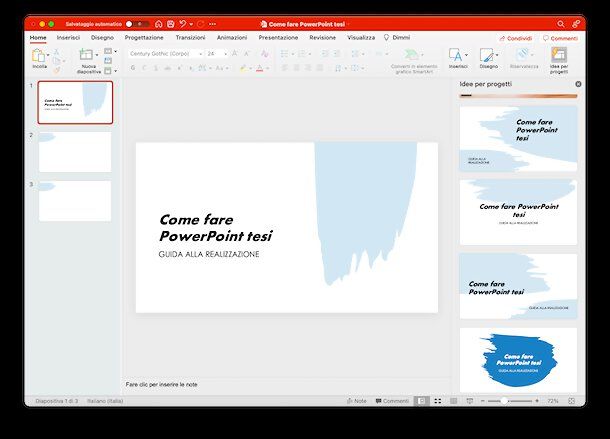
Task: Open the Visualizza tab
Action: point(361,38)
